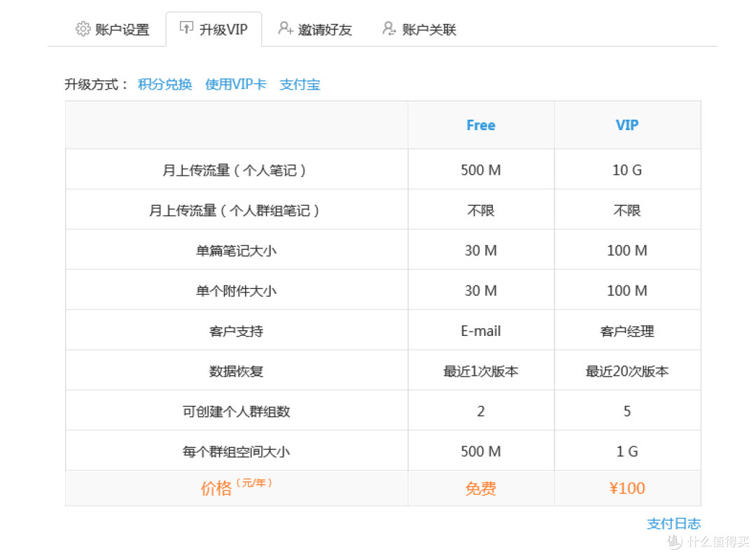Viewport: 756px width, 557px height.
Task: Select the 升级VIP tab
Action: pos(214,29)
